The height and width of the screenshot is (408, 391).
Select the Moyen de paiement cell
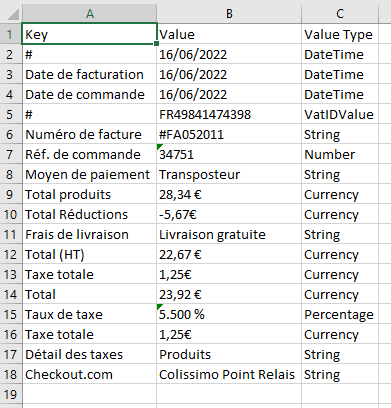[x=89, y=174]
